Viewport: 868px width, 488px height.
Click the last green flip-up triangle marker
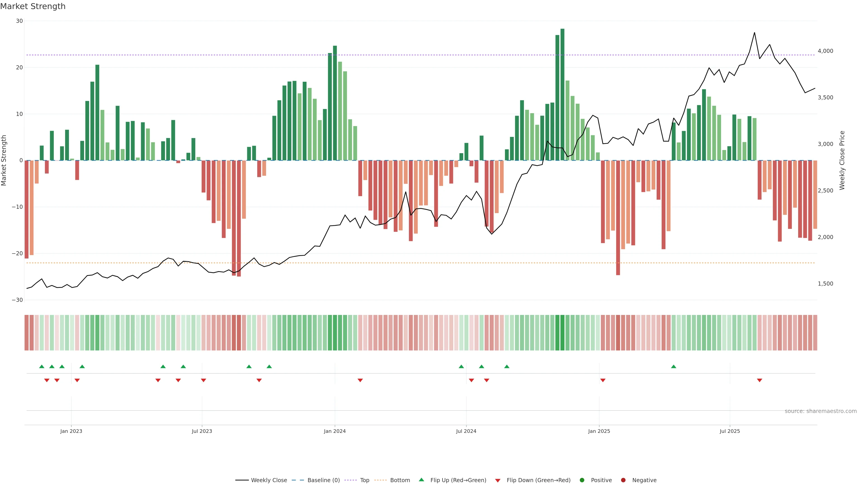pyautogui.click(x=674, y=366)
